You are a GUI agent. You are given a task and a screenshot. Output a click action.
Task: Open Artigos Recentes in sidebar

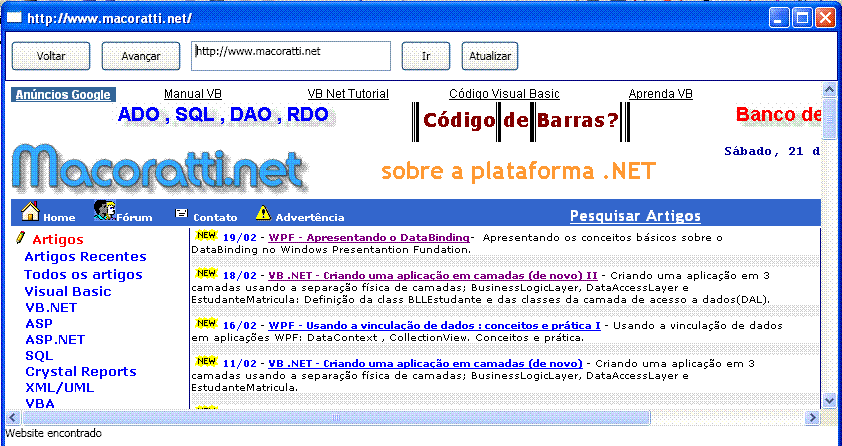point(85,257)
